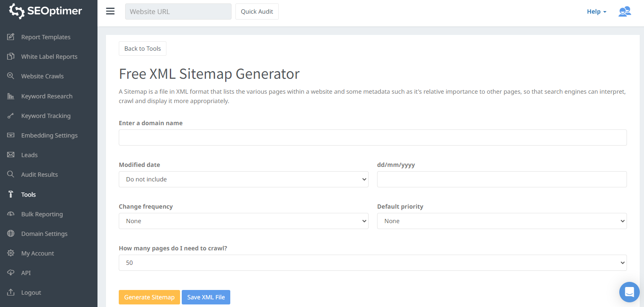The width and height of the screenshot is (644, 307).
Task: Focus the Website URL field
Action: [178, 11]
